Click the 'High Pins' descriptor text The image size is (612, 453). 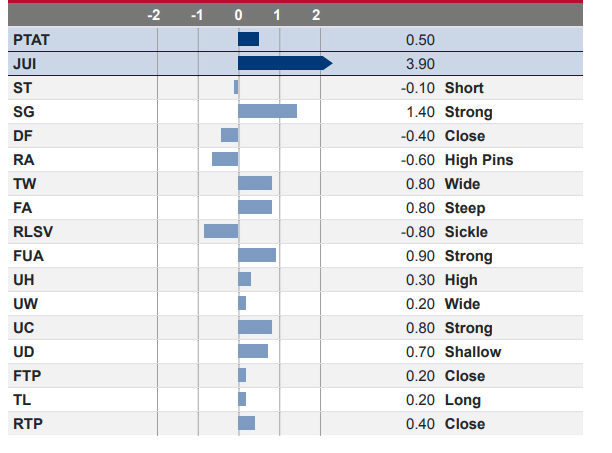click(479, 159)
